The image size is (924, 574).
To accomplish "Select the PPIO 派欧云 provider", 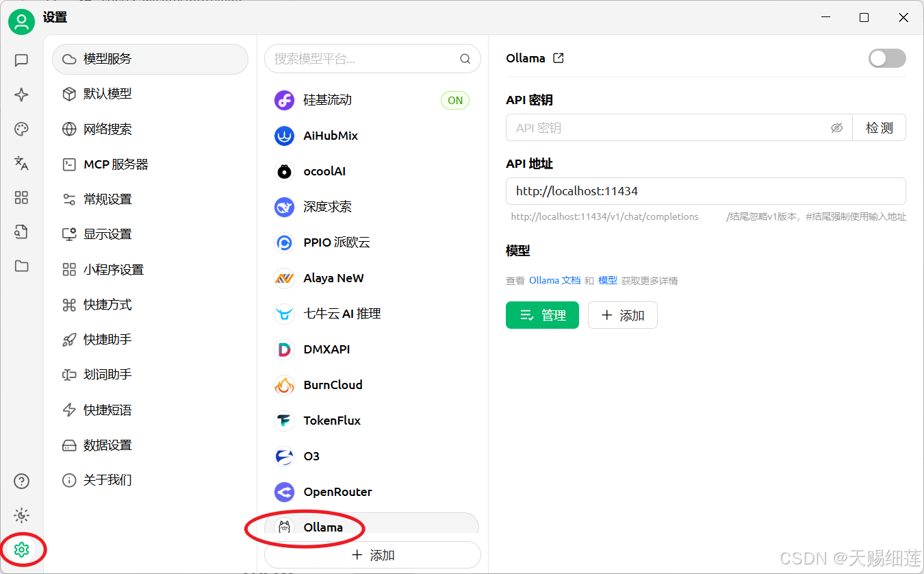I will (372, 242).
